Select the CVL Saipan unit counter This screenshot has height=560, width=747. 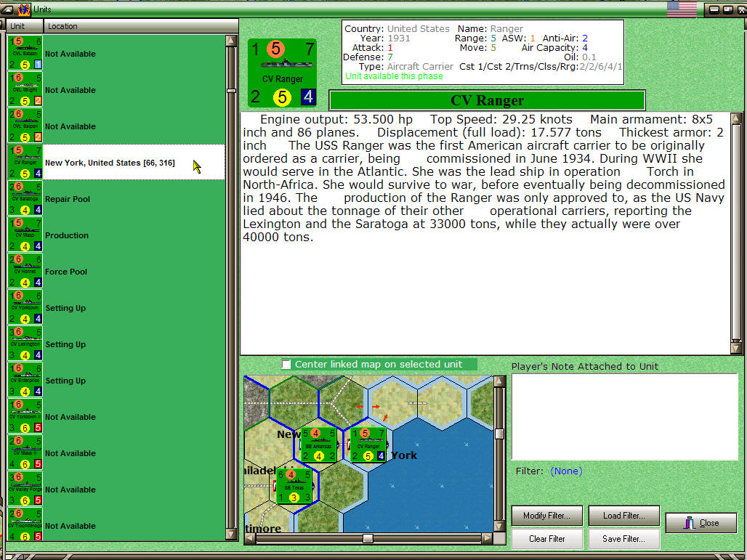coord(25,125)
